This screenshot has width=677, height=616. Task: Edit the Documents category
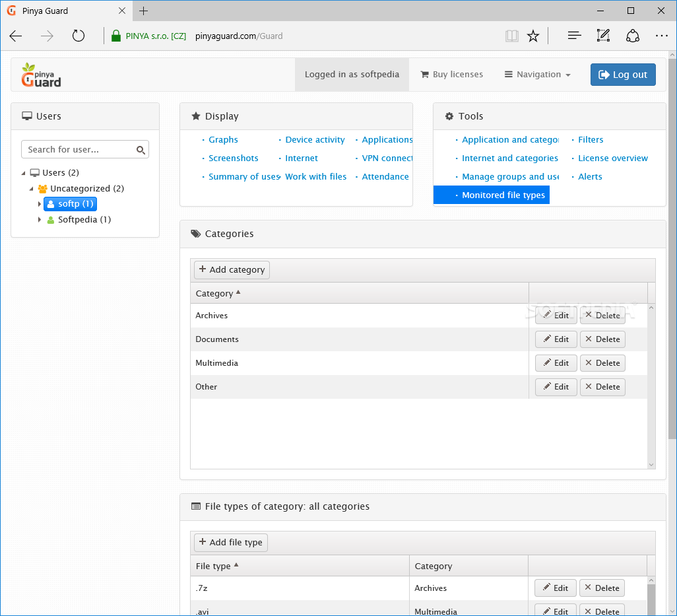(x=556, y=339)
